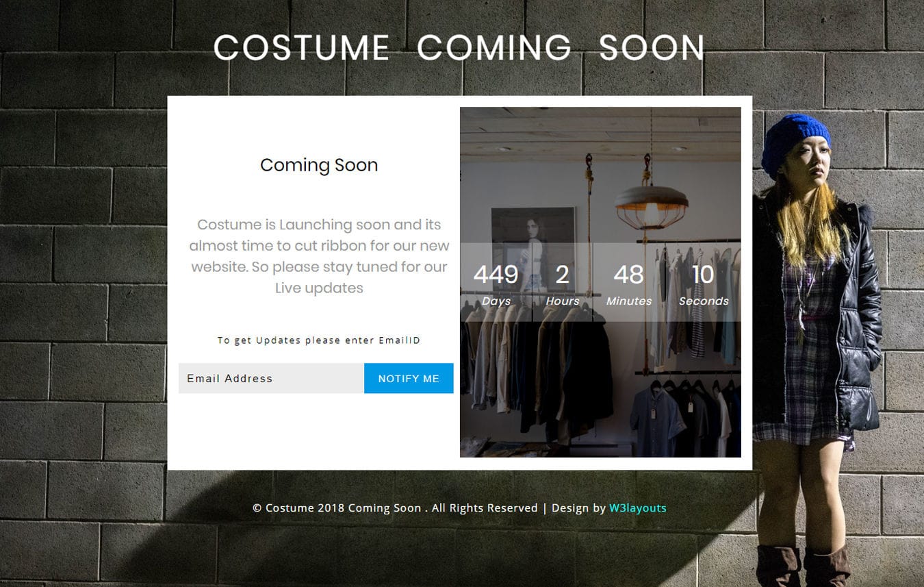
Task: Open the W3layouts link in footer
Action: [x=637, y=508]
